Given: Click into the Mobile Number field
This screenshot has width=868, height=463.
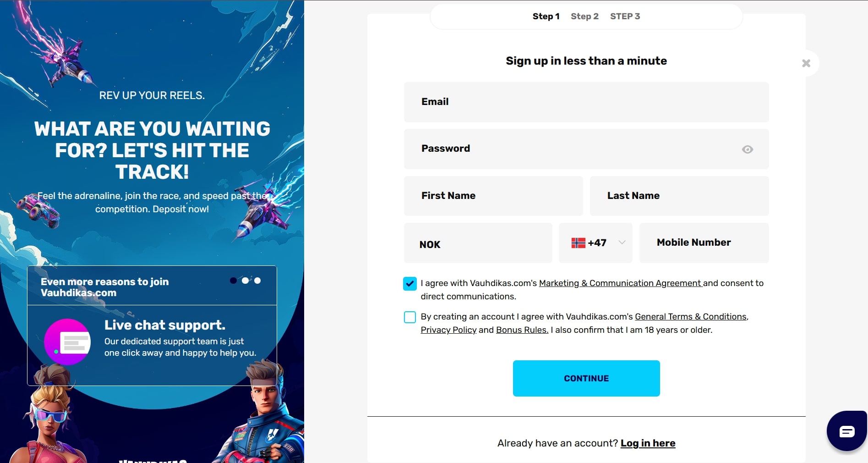Looking at the screenshot, I should (704, 243).
